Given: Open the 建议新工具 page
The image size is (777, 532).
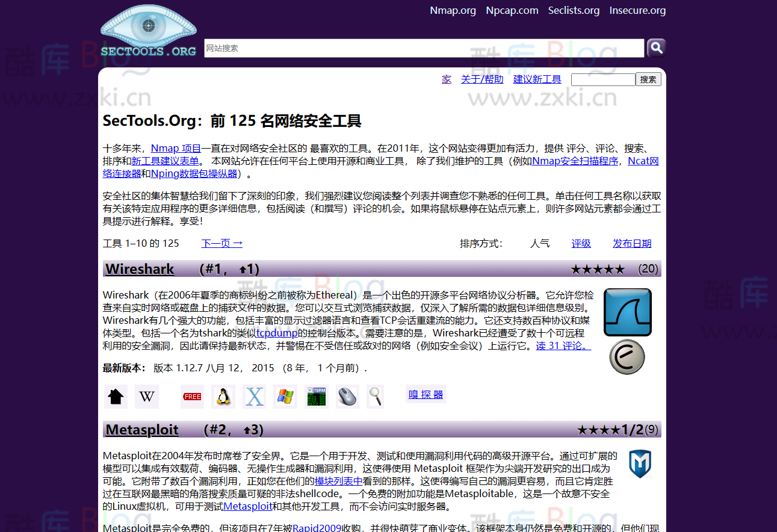Looking at the screenshot, I should click(537, 79).
